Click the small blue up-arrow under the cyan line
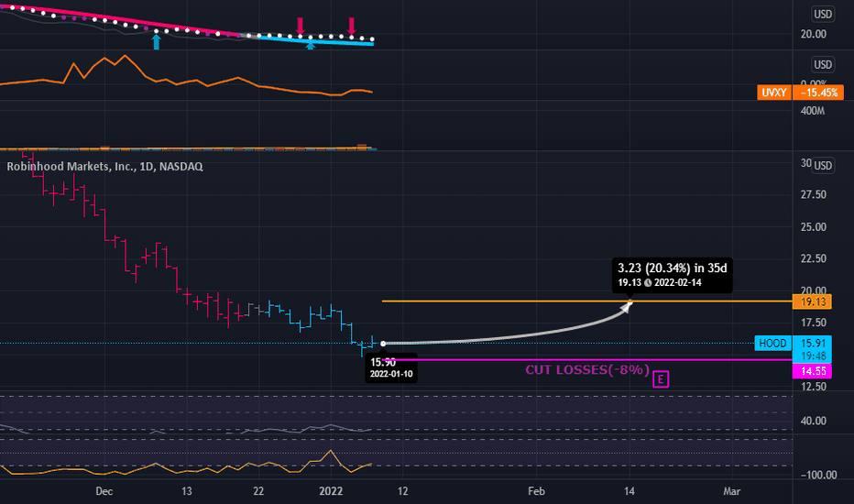Image resolution: width=854 pixels, height=504 pixels. coord(311,47)
